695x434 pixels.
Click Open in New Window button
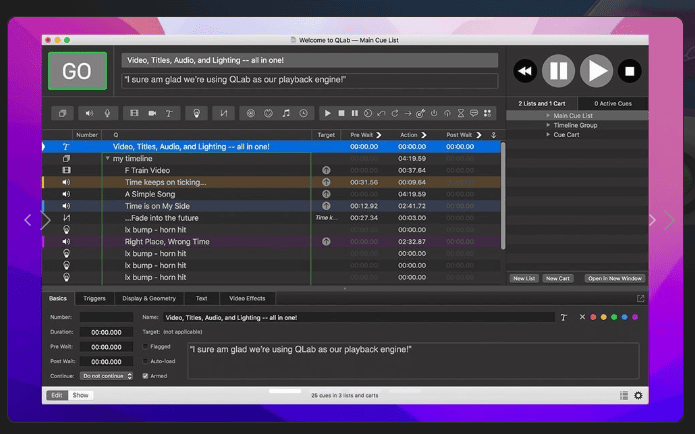[x=615, y=278]
